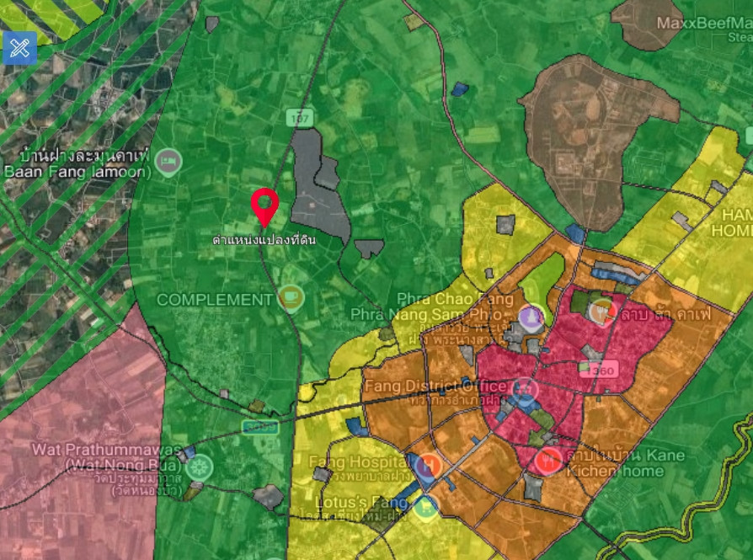Open the Baan Fang lamoon hotel bed icon
This screenshot has height=560, width=753.
point(168,163)
